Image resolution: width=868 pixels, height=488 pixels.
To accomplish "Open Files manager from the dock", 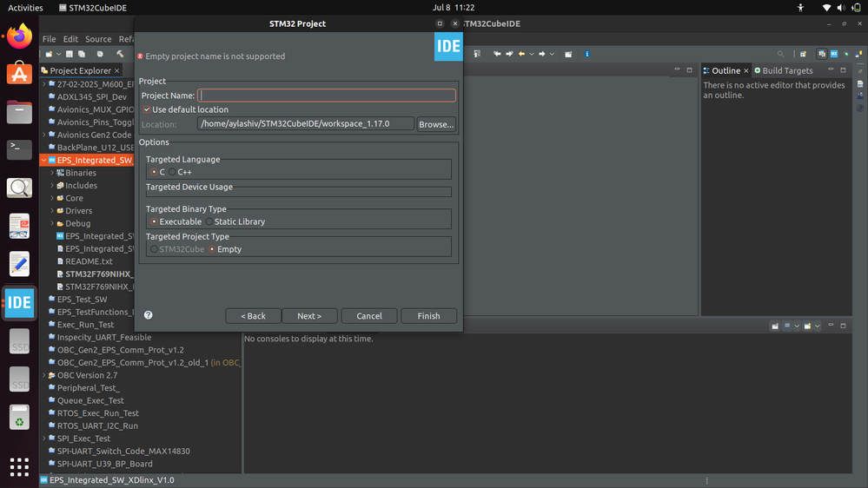I will [19, 112].
